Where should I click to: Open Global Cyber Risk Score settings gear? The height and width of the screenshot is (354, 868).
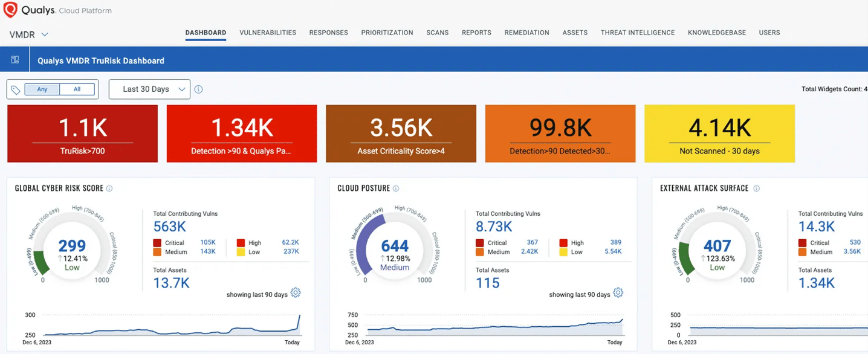pyautogui.click(x=296, y=293)
